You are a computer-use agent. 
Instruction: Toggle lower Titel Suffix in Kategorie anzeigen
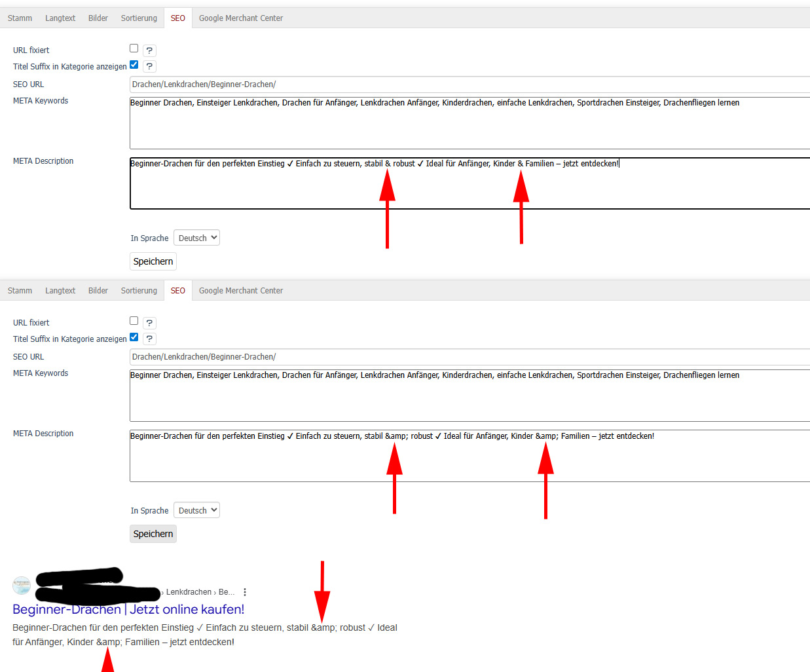(134, 337)
